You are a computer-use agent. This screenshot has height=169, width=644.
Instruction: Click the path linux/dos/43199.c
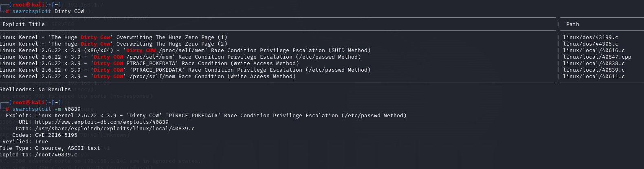590,37
